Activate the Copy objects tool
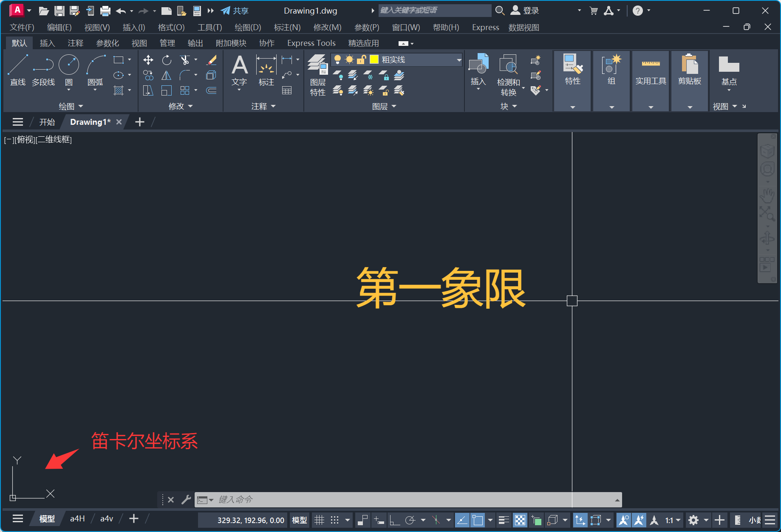 point(148,75)
